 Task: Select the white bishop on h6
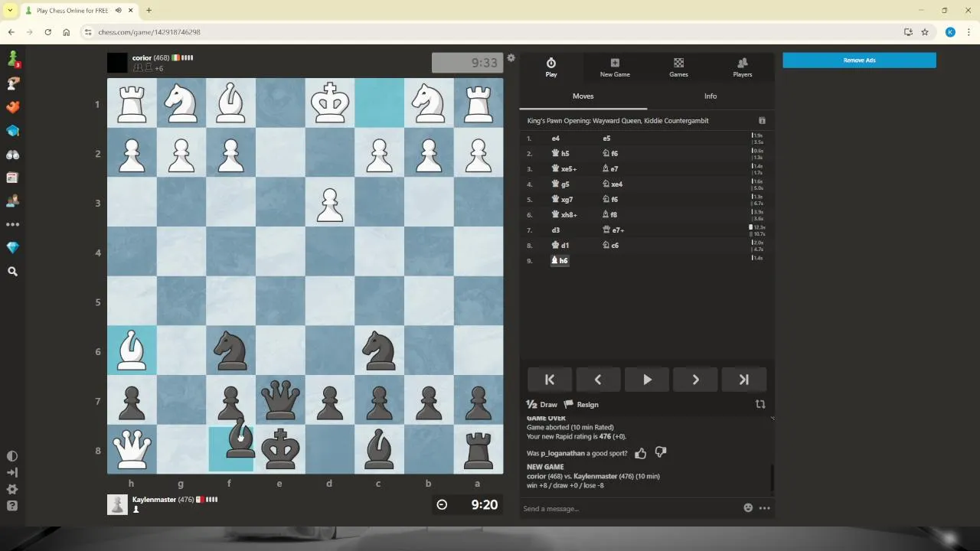132,350
